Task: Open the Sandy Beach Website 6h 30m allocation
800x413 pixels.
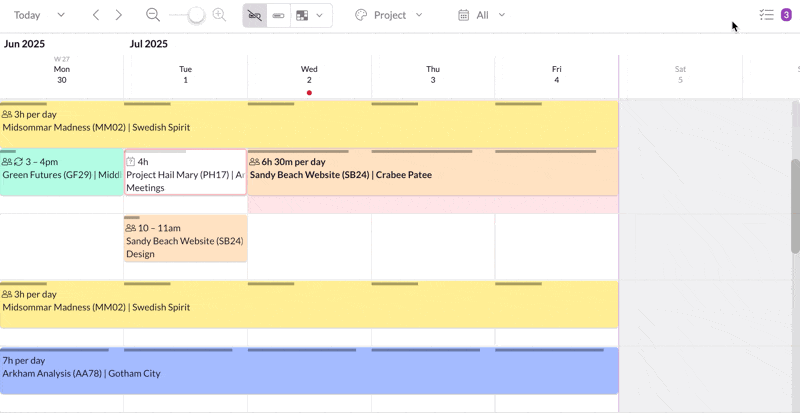Action: pyautogui.click(x=433, y=172)
